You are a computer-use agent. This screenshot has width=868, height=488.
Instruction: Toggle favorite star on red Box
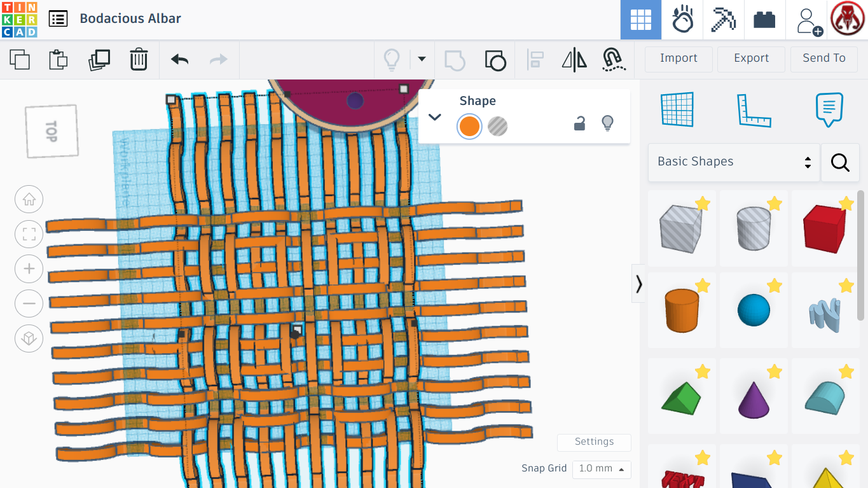coord(846,204)
